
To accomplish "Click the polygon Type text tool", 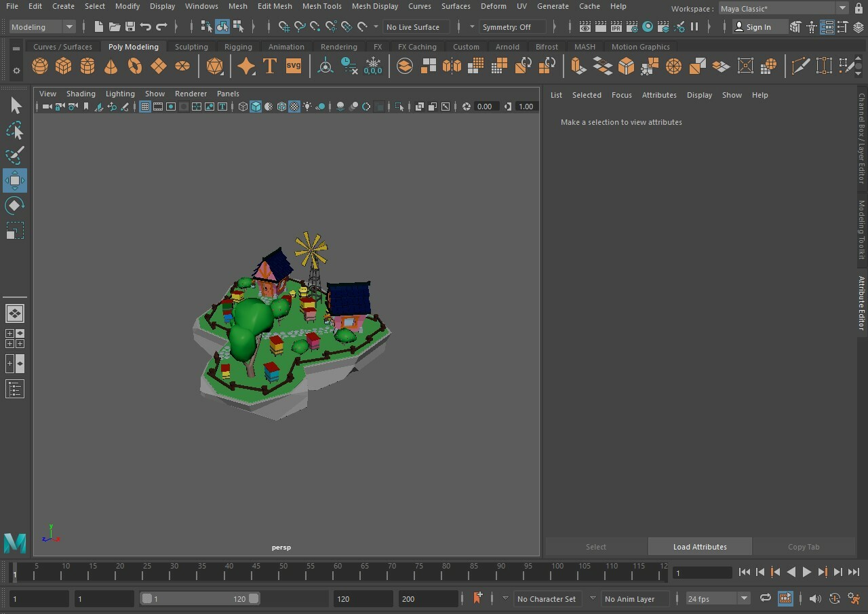I will tap(269, 66).
